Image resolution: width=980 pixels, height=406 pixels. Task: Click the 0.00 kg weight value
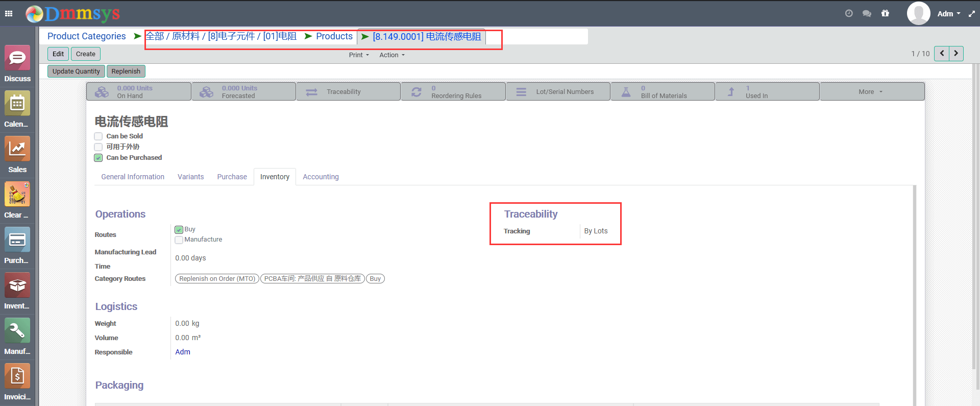click(x=187, y=323)
